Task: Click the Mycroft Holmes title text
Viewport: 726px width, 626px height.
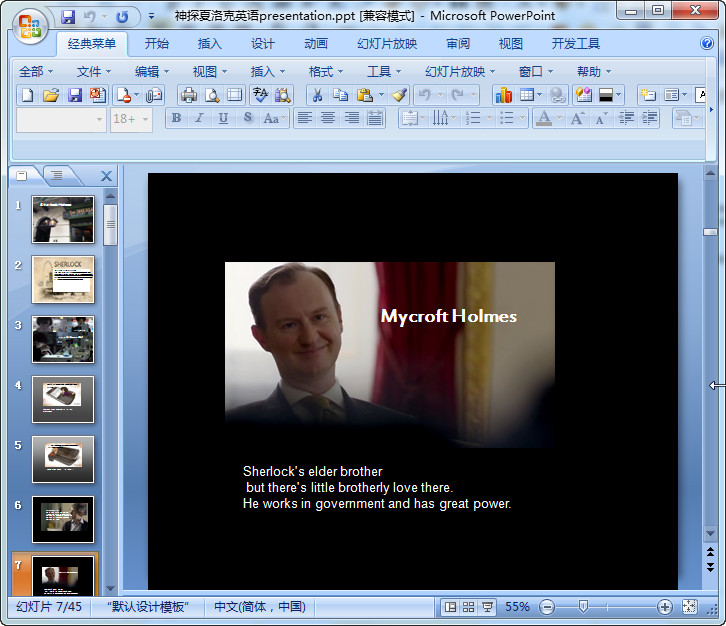Action: point(449,317)
